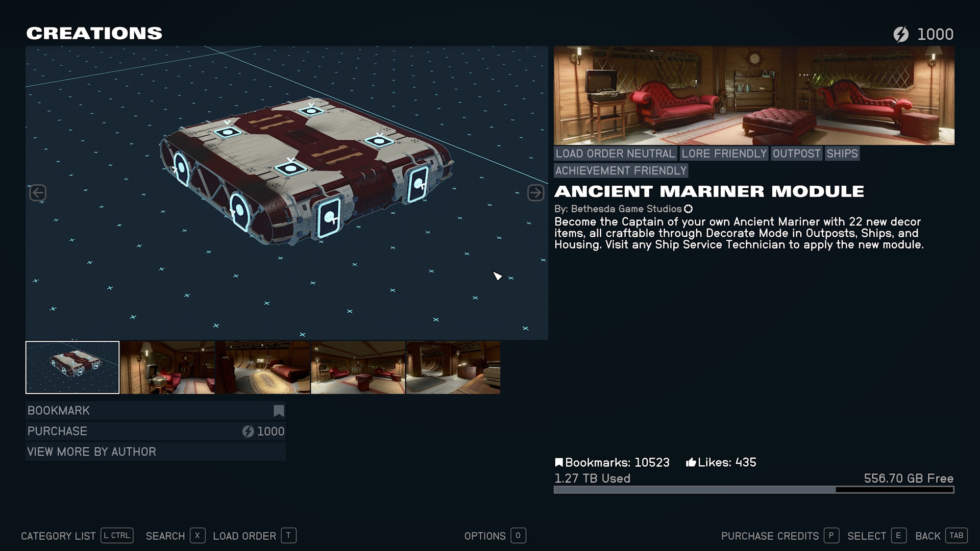Viewport: 980px width, 551px height.
Task: Click the lightning icon next to the Purchase price
Action: pyautogui.click(x=249, y=431)
